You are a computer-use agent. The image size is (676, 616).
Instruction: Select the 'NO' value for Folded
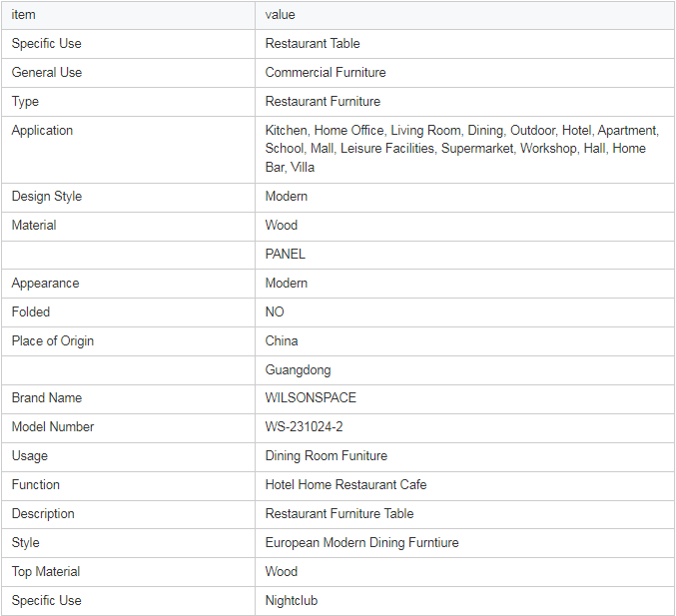[275, 311]
